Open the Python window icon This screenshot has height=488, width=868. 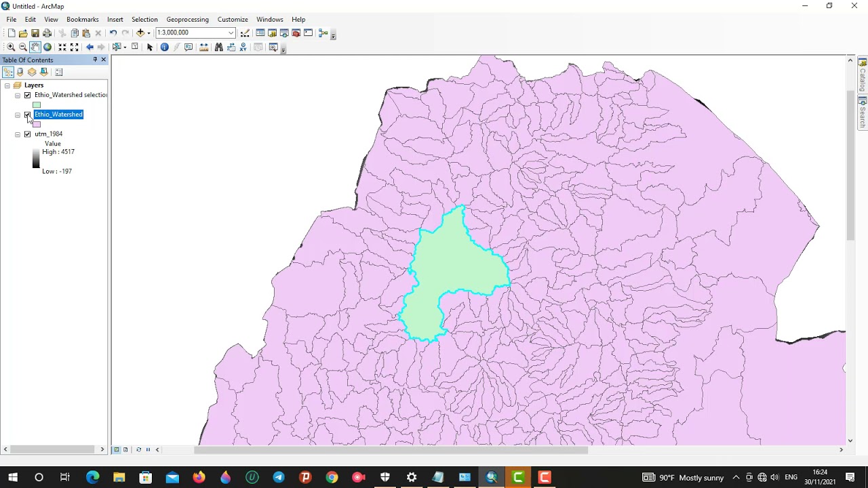pyautogui.click(x=308, y=33)
